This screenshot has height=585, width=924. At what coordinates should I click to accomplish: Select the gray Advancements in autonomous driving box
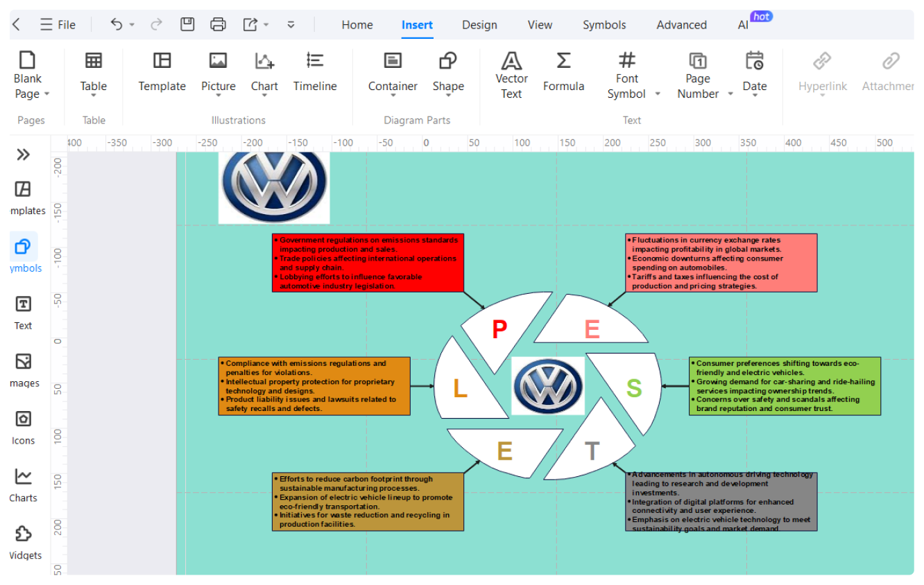[721, 502]
